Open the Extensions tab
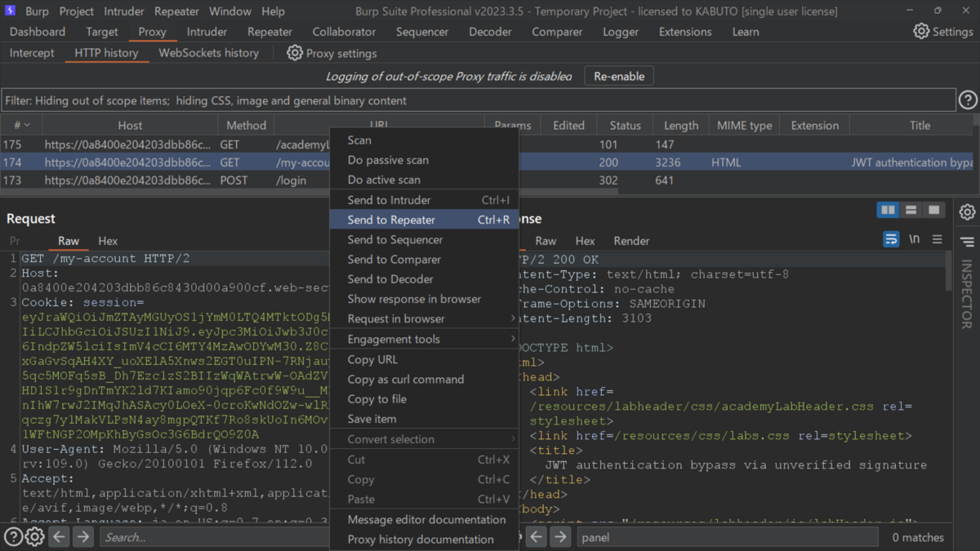 click(x=685, y=32)
